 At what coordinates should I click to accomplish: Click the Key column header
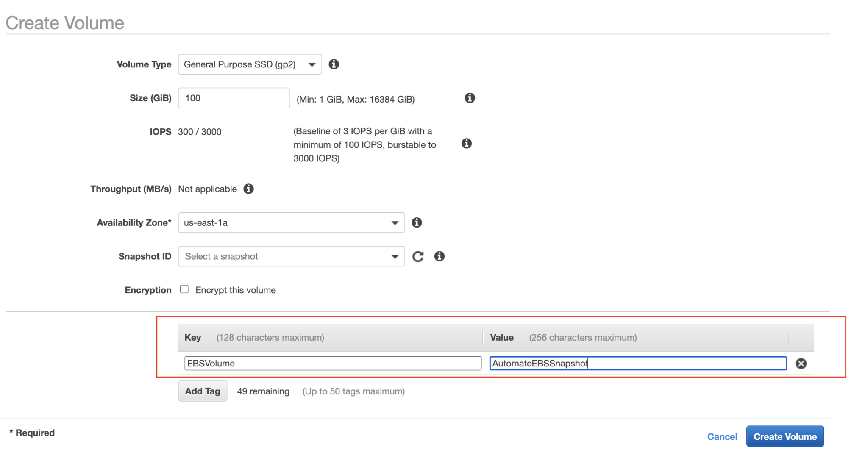[x=193, y=337]
